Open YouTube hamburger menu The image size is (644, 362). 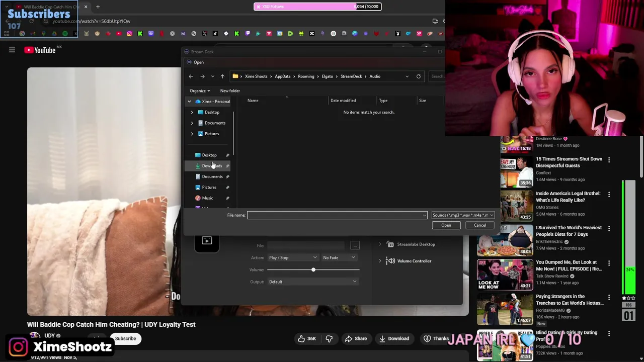click(12, 50)
